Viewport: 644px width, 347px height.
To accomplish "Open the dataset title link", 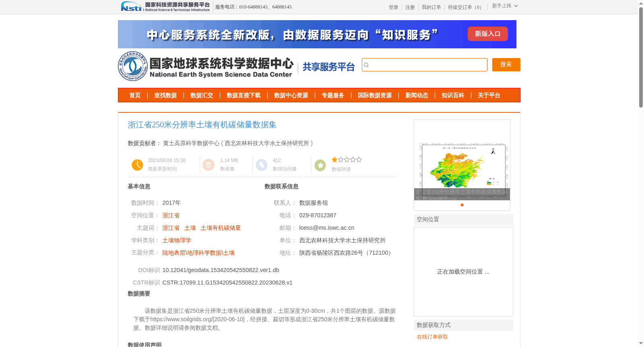I will [x=202, y=125].
